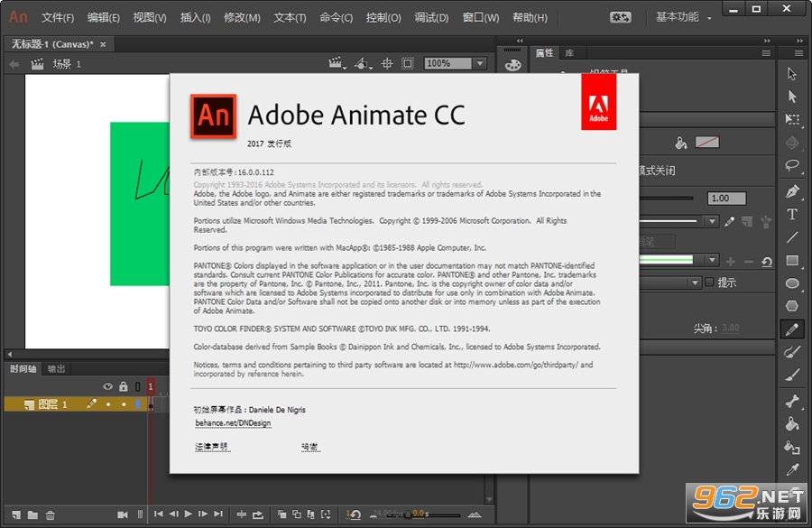This screenshot has width=812, height=528.
Task: Open the 窗口(W) menu
Action: [481, 18]
